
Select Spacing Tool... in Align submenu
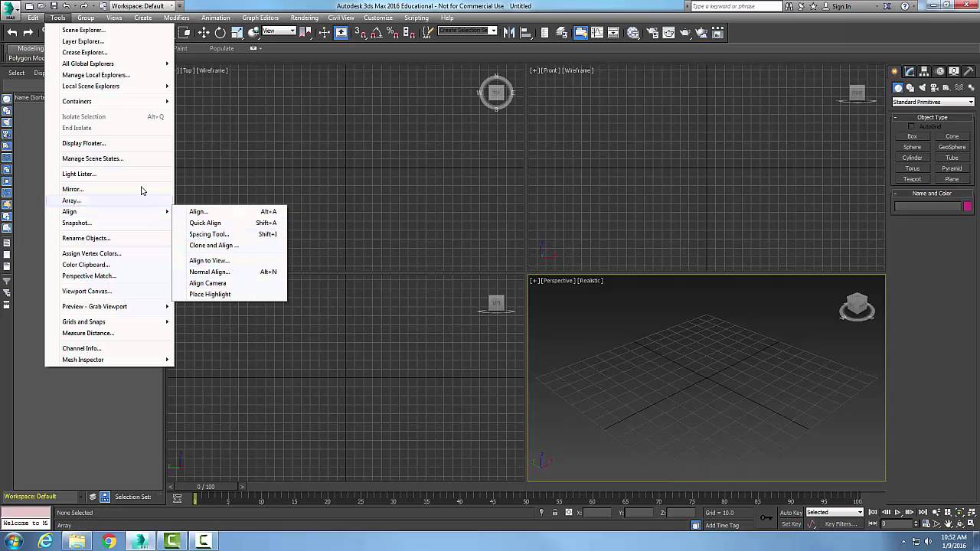click(230, 234)
